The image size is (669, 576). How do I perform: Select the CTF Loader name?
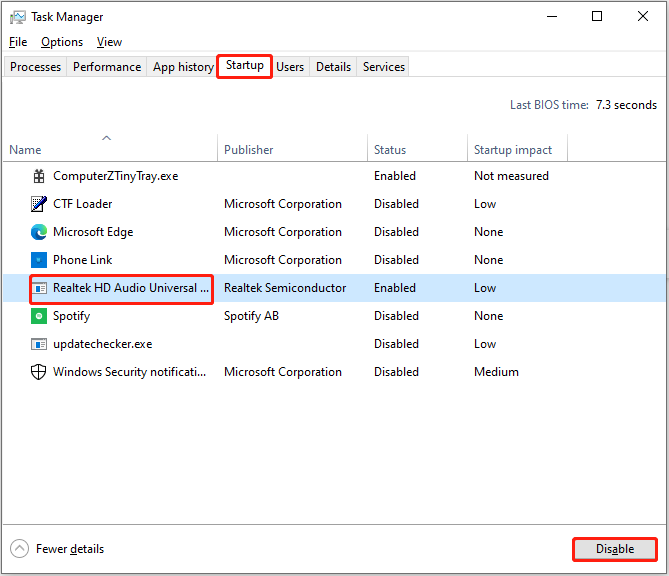click(83, 204)
